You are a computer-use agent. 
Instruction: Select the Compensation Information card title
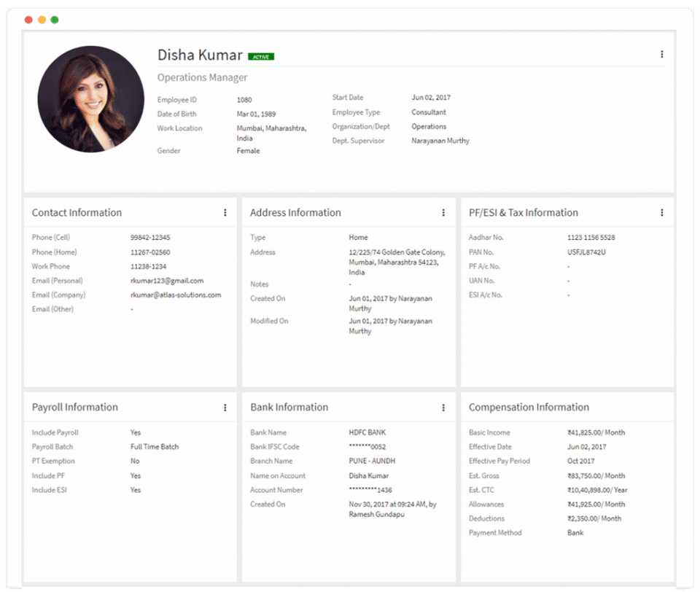point(529,408)
